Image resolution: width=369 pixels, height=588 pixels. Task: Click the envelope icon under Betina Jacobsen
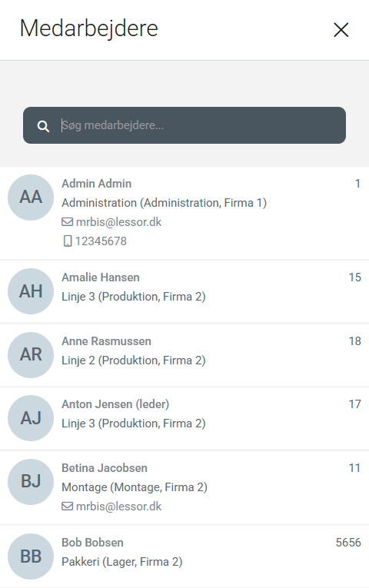[x=67, y=507]
